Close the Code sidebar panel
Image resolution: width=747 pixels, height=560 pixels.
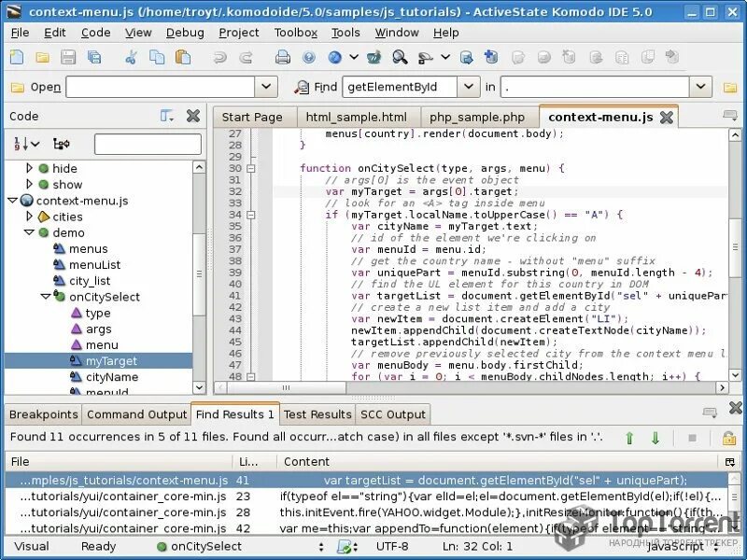(193, 116)
